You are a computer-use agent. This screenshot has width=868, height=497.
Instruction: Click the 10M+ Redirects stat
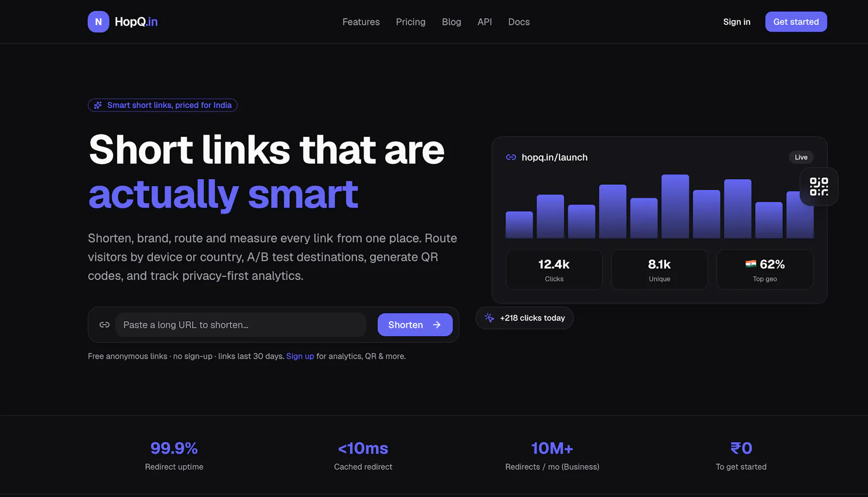(552, 456)
